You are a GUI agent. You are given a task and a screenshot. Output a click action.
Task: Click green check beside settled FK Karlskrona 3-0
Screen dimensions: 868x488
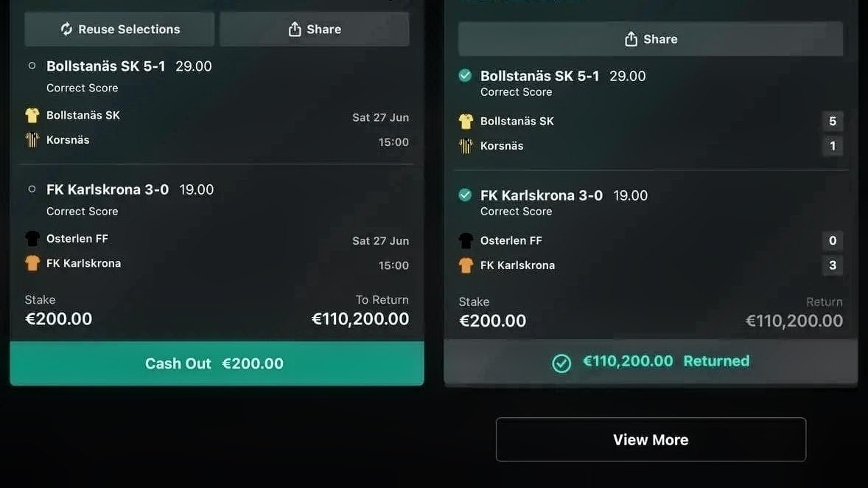pos(465,195)
